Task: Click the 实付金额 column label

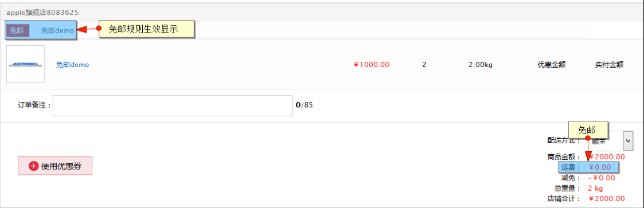Action: click(610, 64)
